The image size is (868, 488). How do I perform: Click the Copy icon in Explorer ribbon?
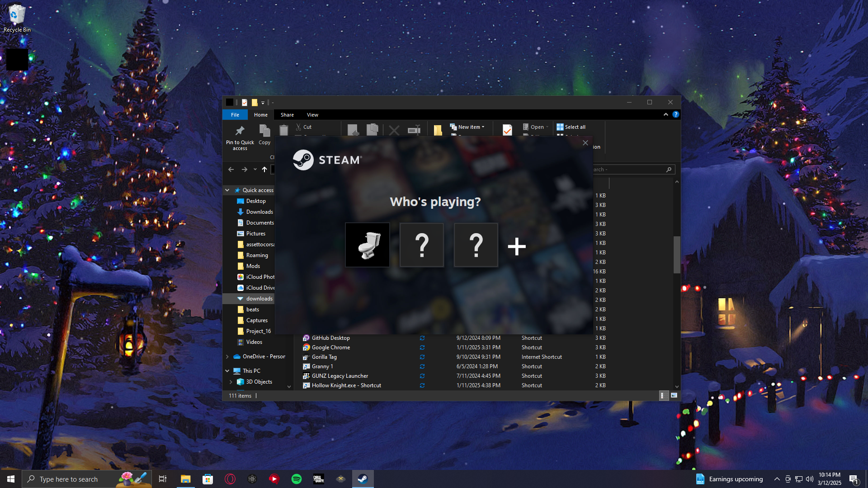[264, 135]
